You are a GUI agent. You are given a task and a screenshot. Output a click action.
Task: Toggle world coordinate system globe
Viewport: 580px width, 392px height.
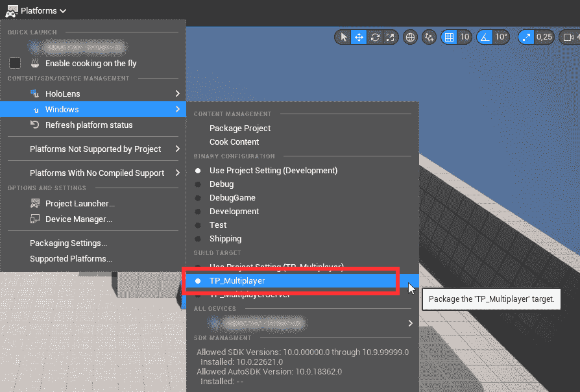[410, 37]
